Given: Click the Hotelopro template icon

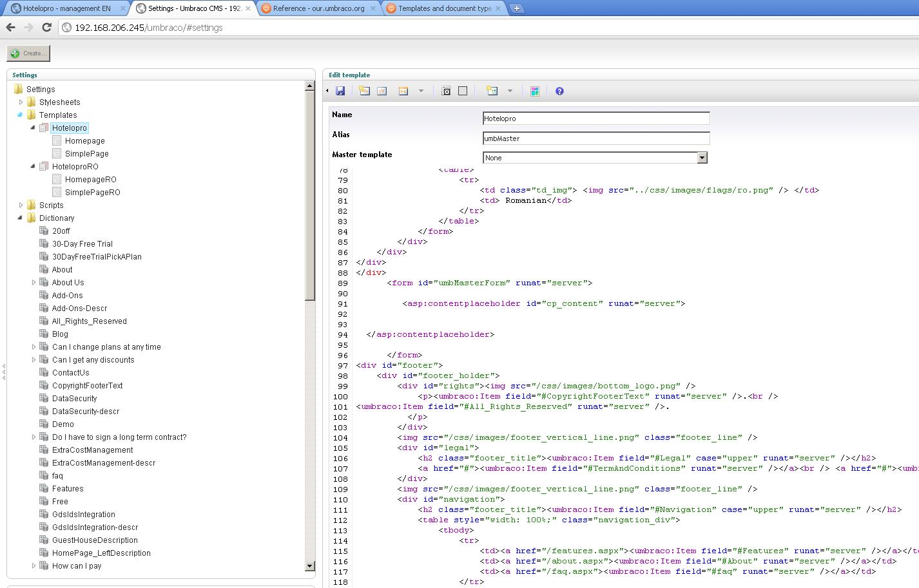Looking at the screenshot, I should (44, 128).
